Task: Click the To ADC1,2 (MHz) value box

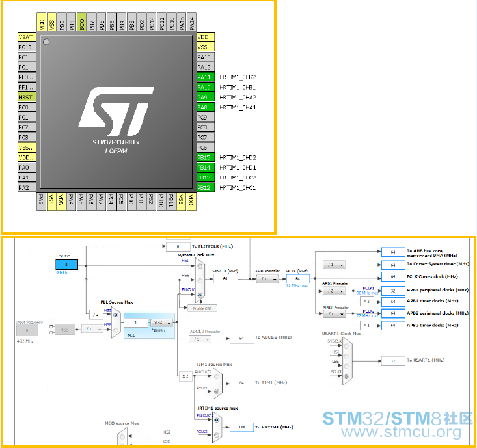Action: point(242,338)
